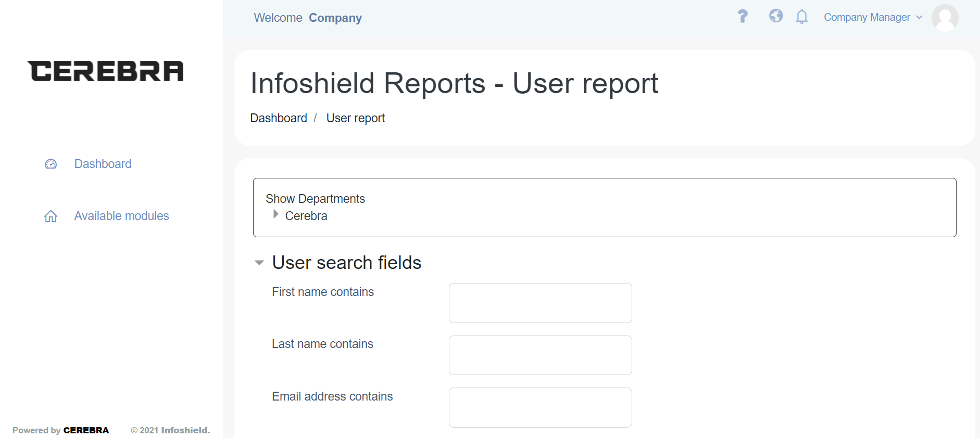Viewport: 980px width, 438px height.
Task: Collapse the User search fields section
Action: [259, 263]
